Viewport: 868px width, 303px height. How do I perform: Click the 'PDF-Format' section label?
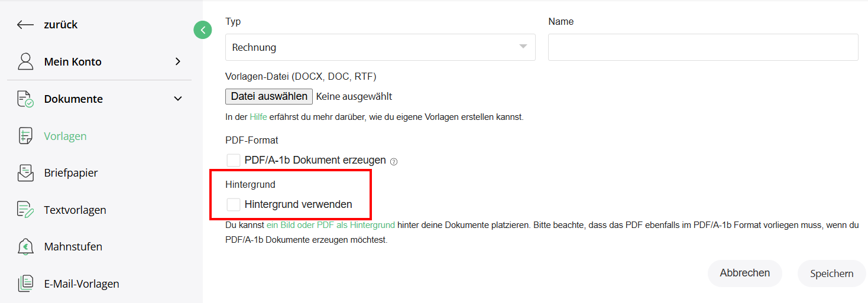[x=252, y=140]
